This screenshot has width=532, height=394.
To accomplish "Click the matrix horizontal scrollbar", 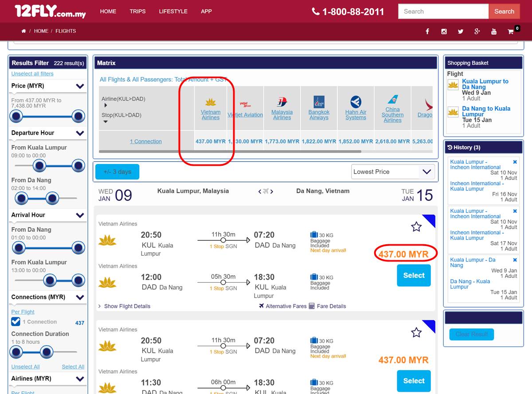I will coord(230,152).
